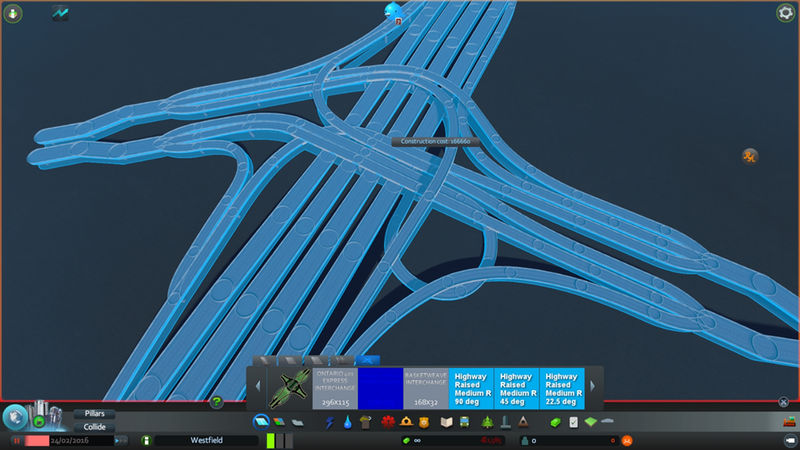Toggle the Pillars option
The width and height of the screenshot is (800, 450).
point(94,413)
